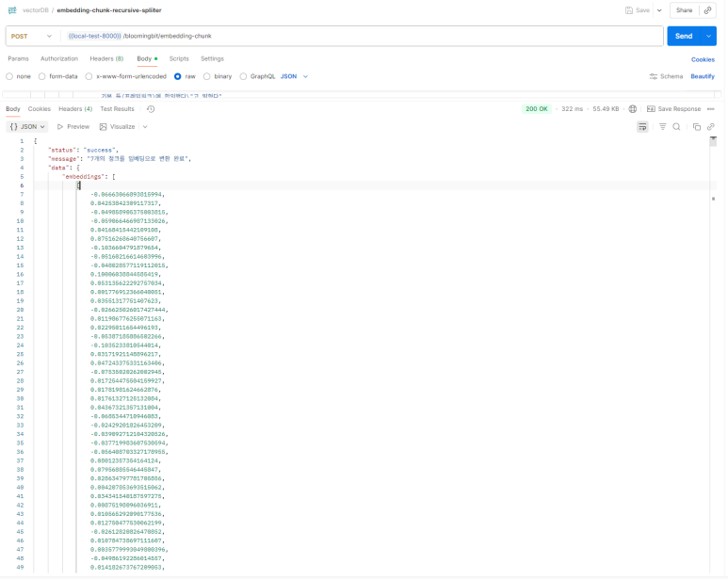This screenshot has width=728, height=579.
Task: Click the response link icon
Action: pos(711,127)
